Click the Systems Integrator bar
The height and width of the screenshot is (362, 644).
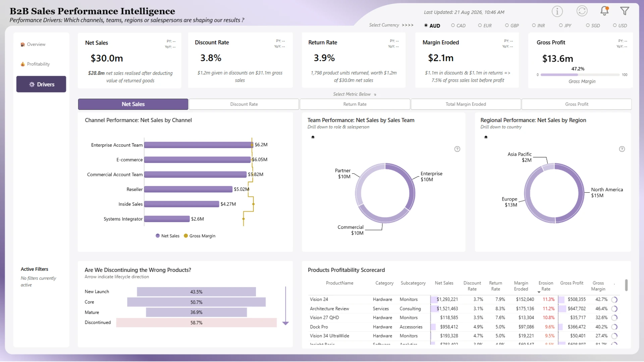pyautogui.click(x=167, y=219)
